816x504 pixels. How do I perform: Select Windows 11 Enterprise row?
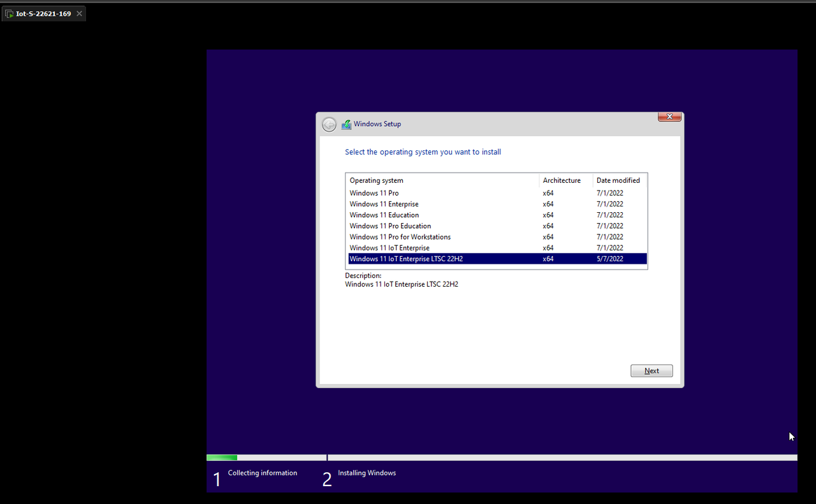(498, 204)
